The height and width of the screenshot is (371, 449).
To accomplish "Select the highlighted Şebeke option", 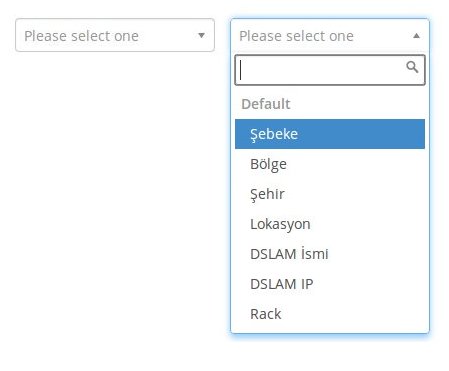I will point(330,134).
